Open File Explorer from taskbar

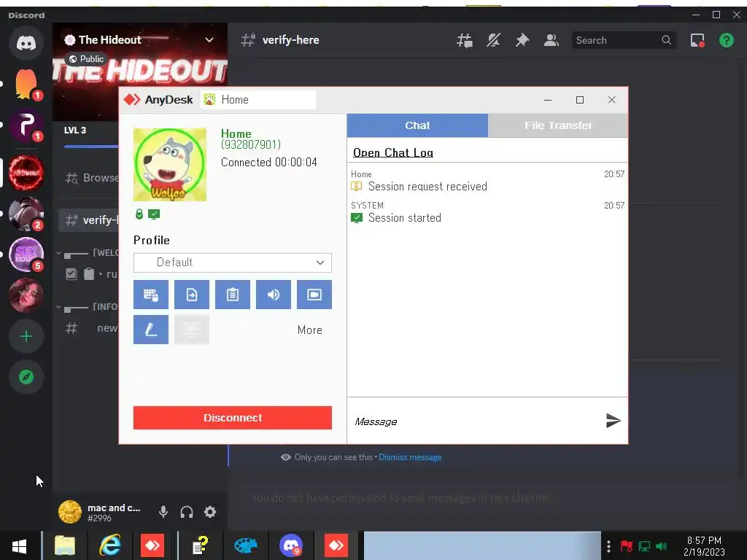coord(65,545)
